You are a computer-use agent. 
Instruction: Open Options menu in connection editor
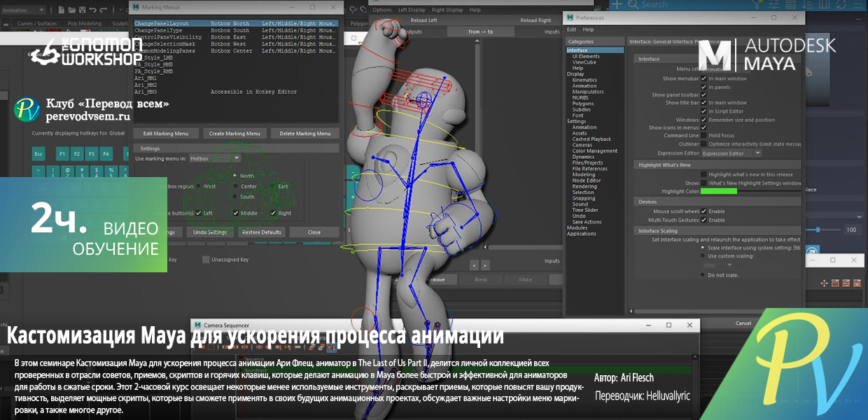tap(382, 10)
